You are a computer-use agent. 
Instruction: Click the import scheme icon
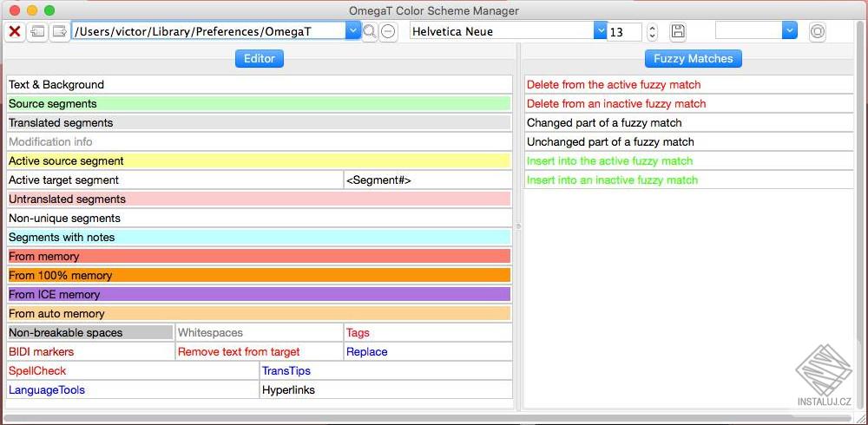[37, 31]
